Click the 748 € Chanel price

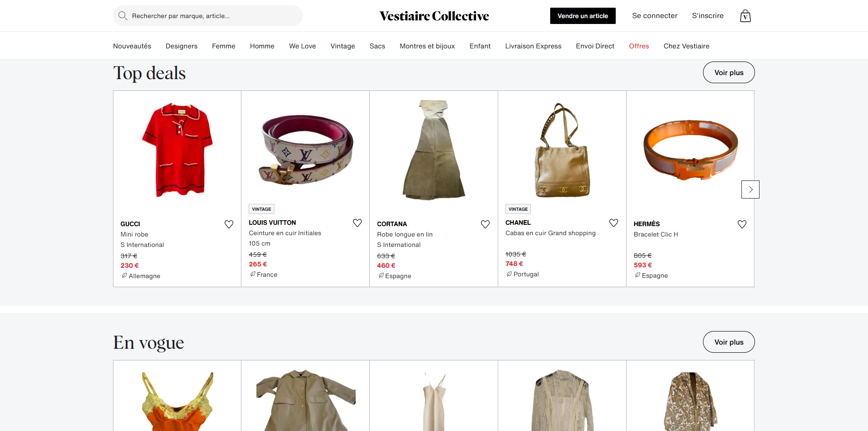point(514,264)
